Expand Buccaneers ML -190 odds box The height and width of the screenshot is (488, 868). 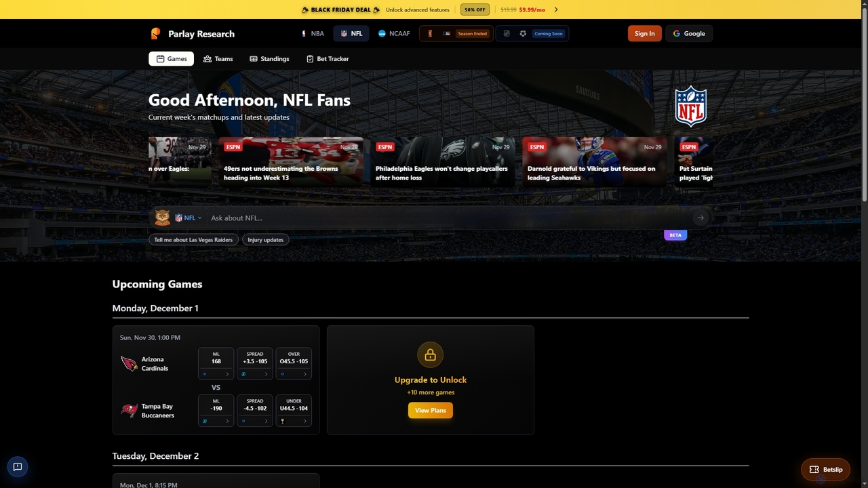216,411
